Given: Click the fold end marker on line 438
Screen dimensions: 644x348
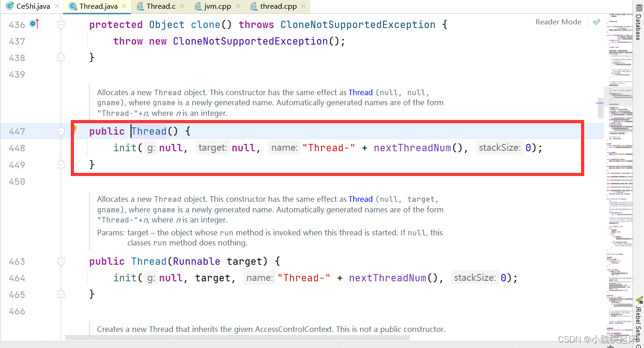Looking at the screenshot, I should [61, 57].
